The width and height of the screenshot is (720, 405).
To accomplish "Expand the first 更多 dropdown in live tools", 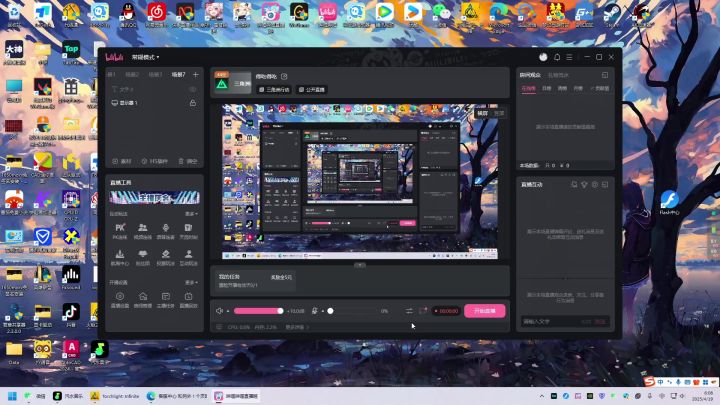I will 191,214.
